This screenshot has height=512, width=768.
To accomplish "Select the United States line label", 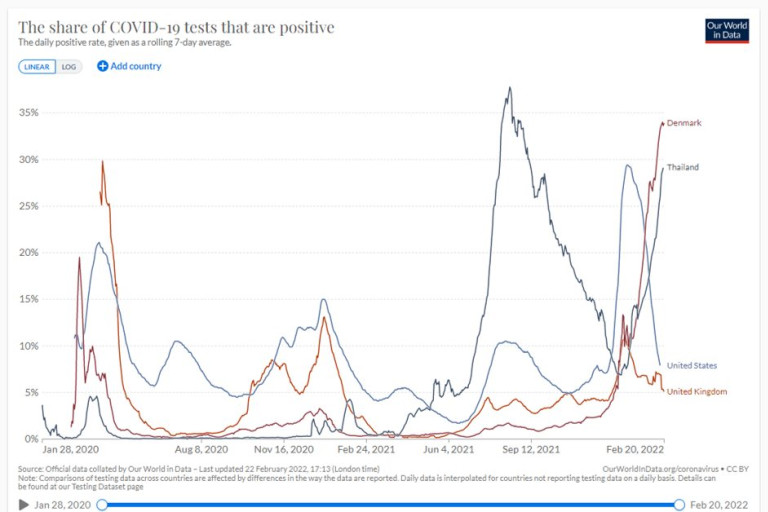I will point(691,366).
